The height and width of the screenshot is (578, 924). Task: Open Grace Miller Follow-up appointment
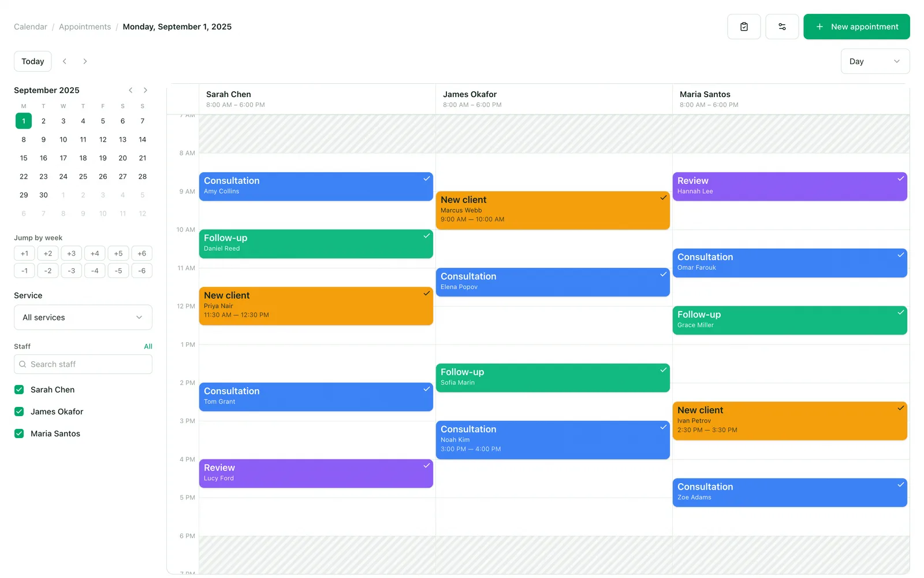tap(790, 320)
